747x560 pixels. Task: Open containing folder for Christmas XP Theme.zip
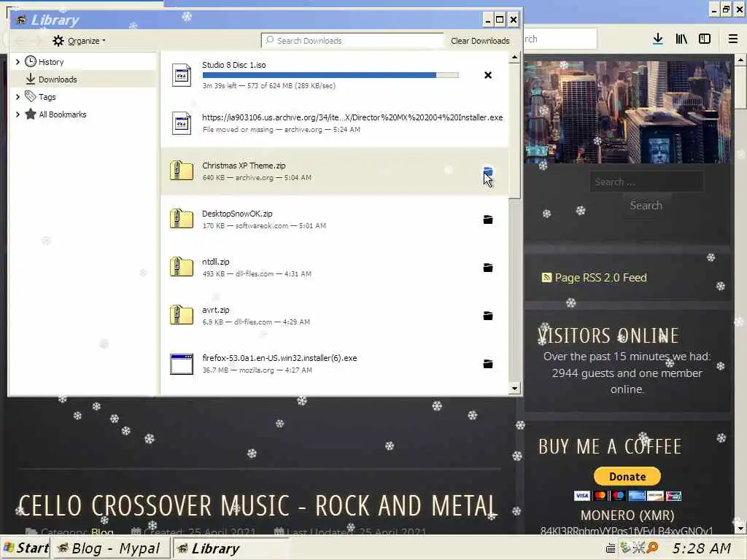[488, 171]
